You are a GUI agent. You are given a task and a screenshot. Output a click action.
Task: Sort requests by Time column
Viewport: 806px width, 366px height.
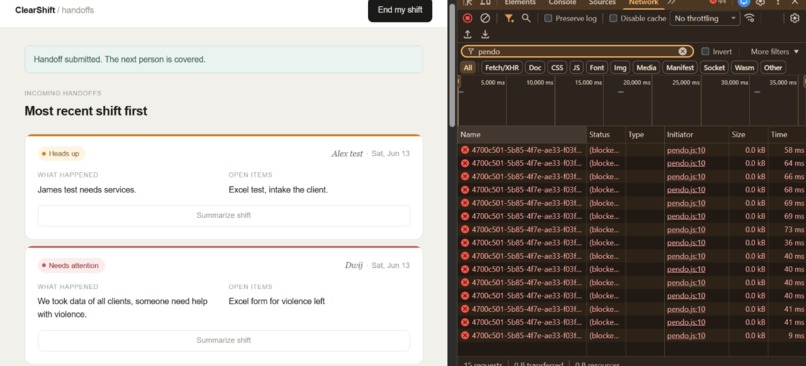click(x=786, y=135)
